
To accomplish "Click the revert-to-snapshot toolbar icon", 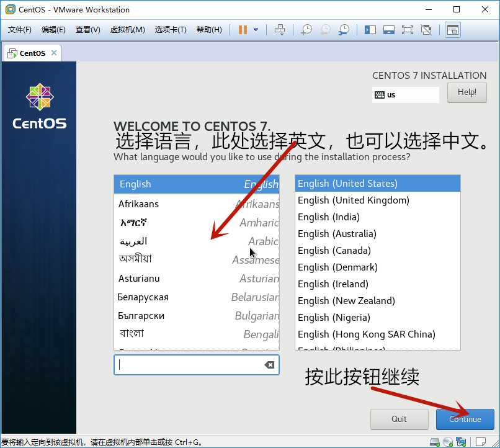I will [x=325, y=30].
